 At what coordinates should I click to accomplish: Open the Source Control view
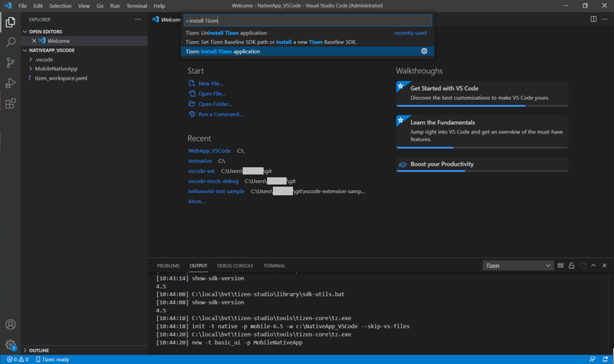[x=10, y=63]
